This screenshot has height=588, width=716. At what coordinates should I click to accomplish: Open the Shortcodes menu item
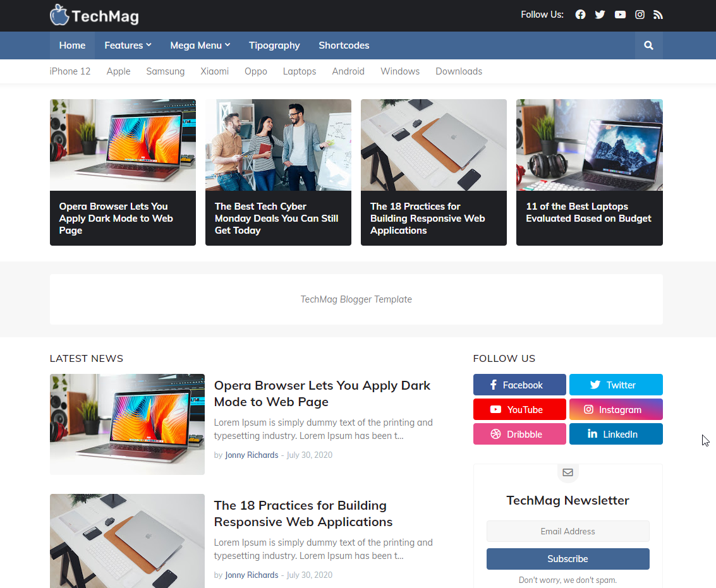click(344, 45)
